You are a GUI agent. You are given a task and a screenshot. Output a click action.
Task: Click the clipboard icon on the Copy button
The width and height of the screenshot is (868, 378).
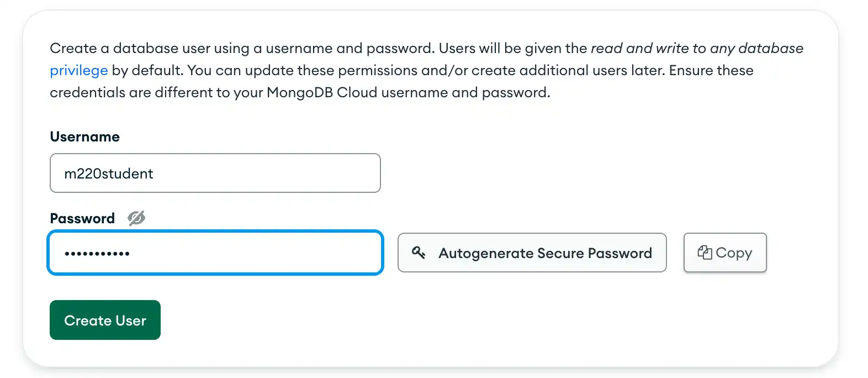pos(705,253)
